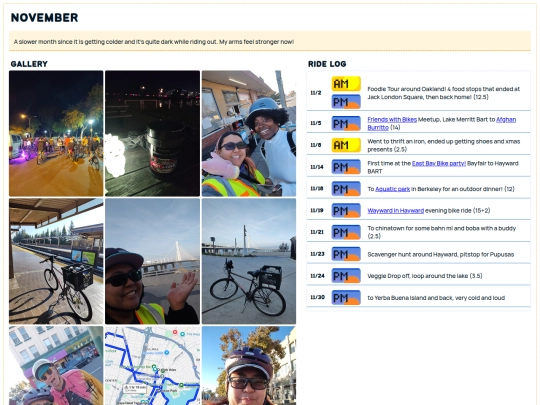Screen dimensions: 540x405
Task: Click the PM badge next to 11/21
Action: 346,232
